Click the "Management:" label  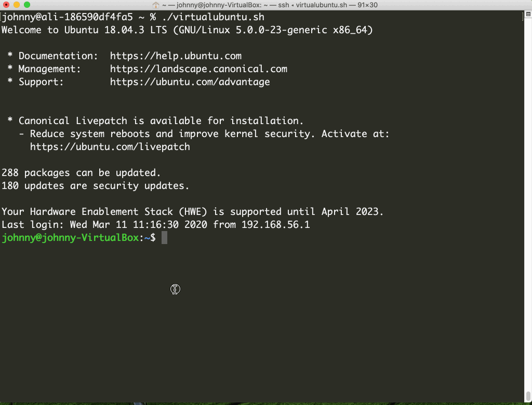click(49, 69)
